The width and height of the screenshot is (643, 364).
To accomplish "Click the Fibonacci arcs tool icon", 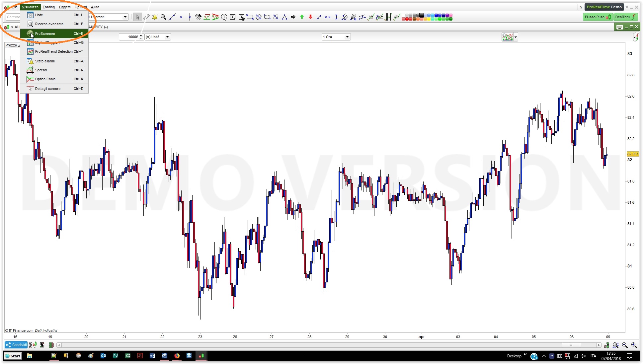I will tap(397, 17).
